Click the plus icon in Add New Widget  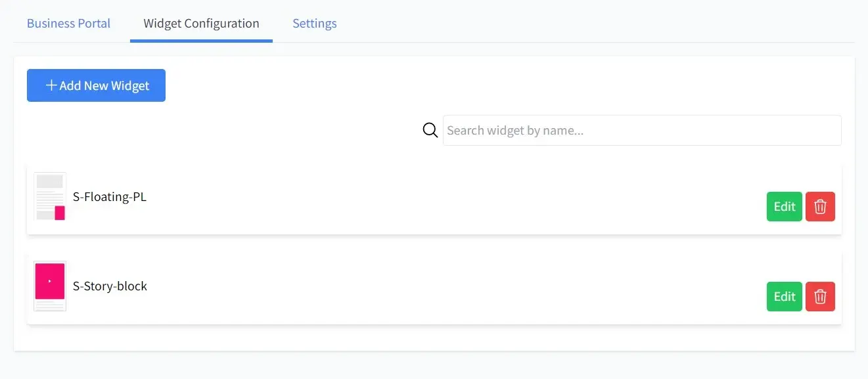coord(51,85)
